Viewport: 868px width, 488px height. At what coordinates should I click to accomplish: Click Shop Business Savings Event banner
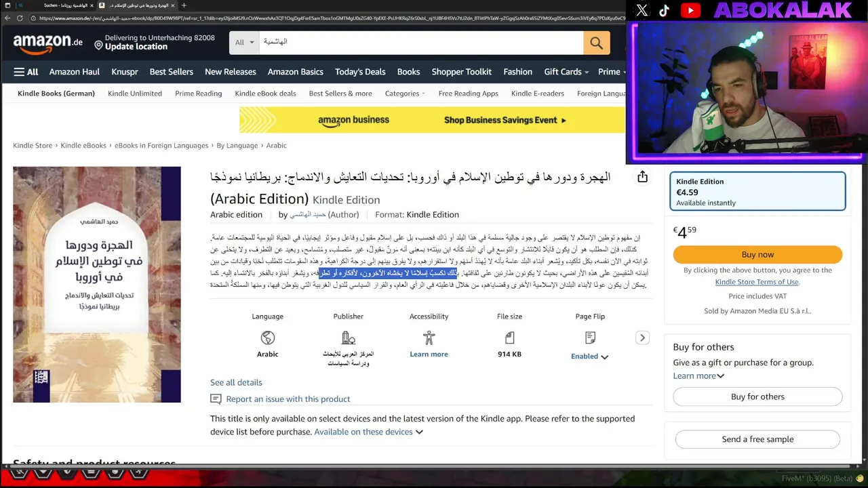point(433,120)
